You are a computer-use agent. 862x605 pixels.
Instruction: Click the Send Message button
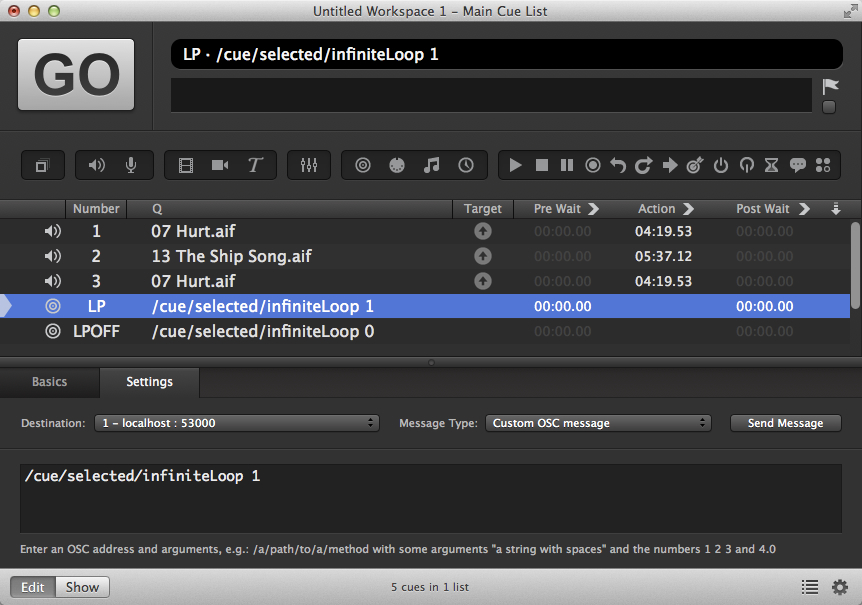click(x=785, y=423)
